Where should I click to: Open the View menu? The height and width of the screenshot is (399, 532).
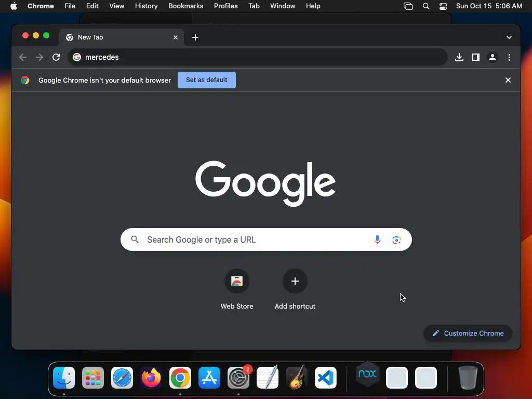[x=116, y=6]
